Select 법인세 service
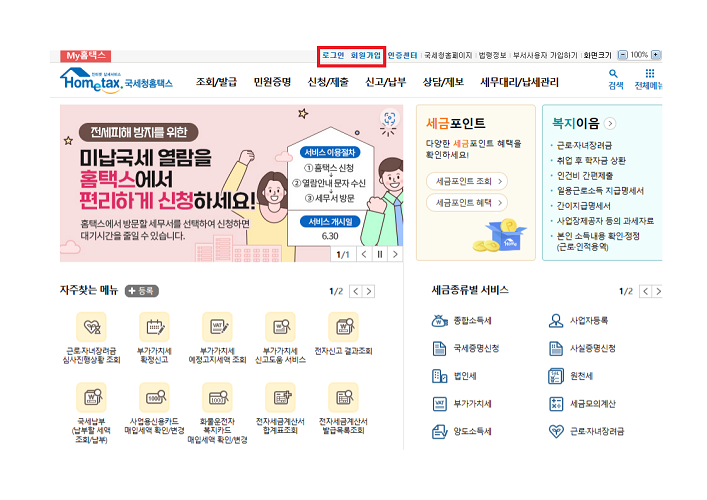The image size is (707, 500). pyautogui.click(x=454, y=376)
